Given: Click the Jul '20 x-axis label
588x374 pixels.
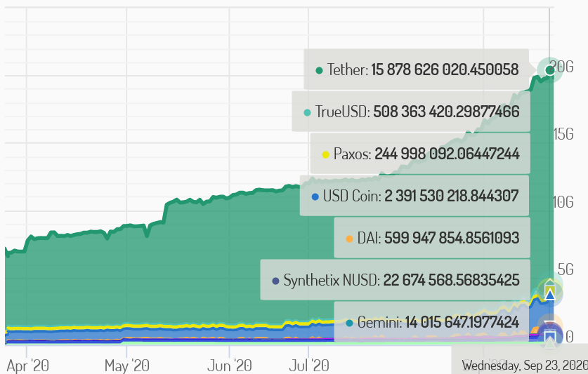Looking at the screenshot, I should [x=309, y=366].
